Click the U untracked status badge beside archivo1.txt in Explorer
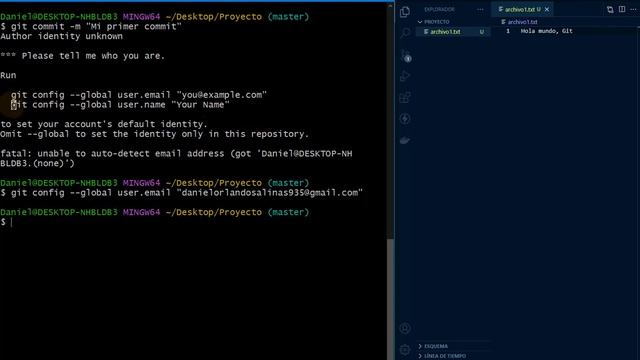This screenshot has width=640, height=360. 482,32
